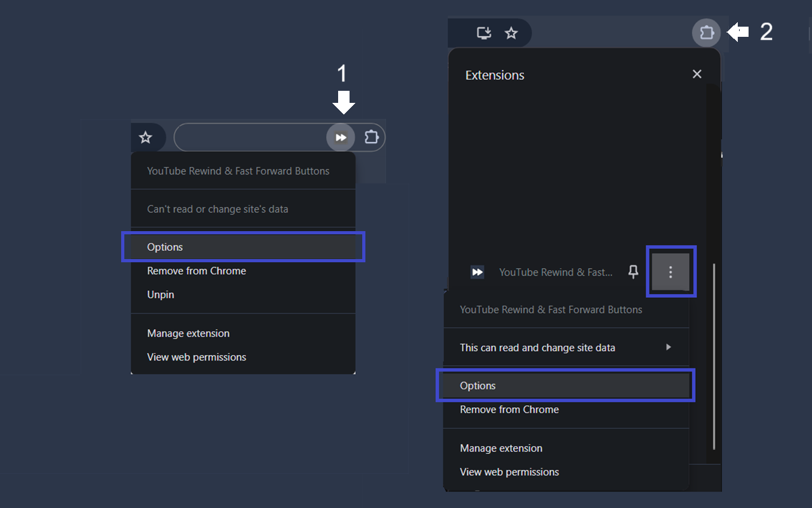Screen dimensions: 812x508
Task: Click the pinned YouTube Rewind fast-forward toolbar icon
Action: [341, 137]
